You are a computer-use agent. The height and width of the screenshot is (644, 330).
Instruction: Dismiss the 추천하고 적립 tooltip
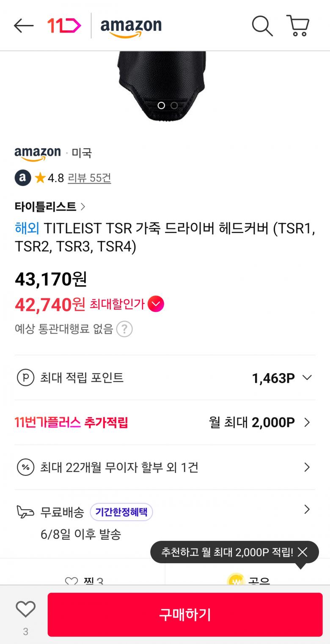pyautogui.click(x=302, y=552)
